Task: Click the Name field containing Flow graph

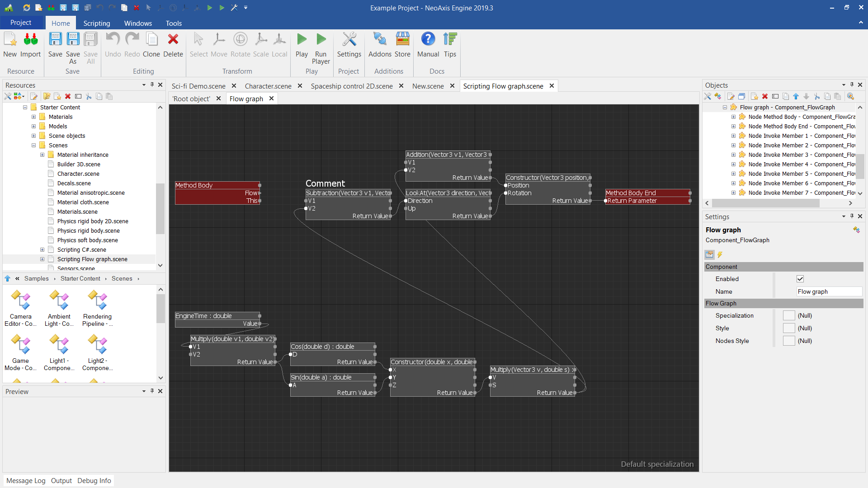Action: tap(828, 291)
